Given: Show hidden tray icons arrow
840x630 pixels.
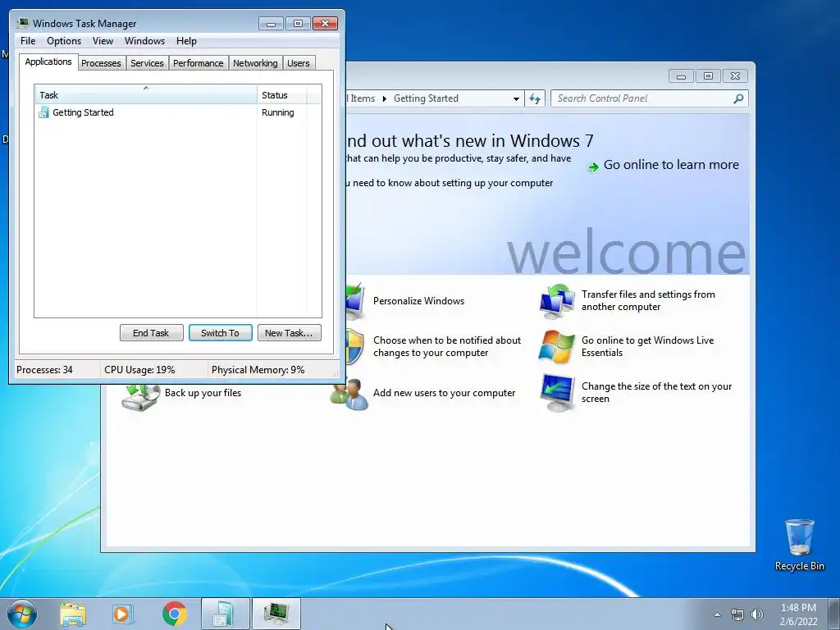Looking at the screenshot, I should pyautogui.click(x=717, y=614).
